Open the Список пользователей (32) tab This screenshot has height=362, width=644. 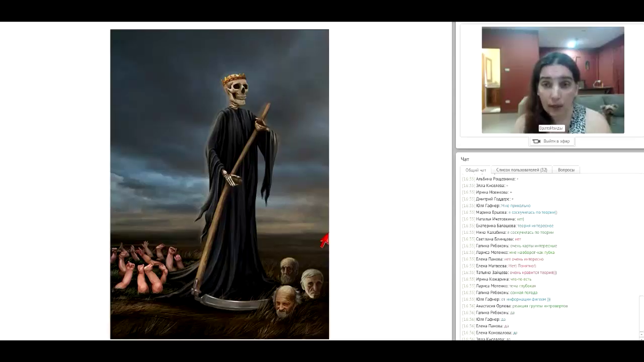click(x=521, y=170)
